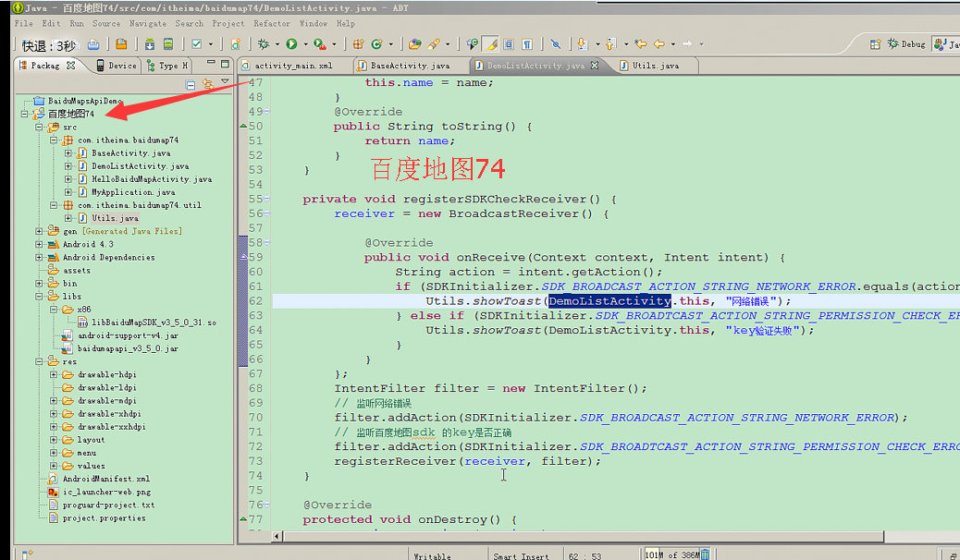The image size is (960, 560).
Task: Toggle the checkmark lint toolbar button
Action: point(196,44)
